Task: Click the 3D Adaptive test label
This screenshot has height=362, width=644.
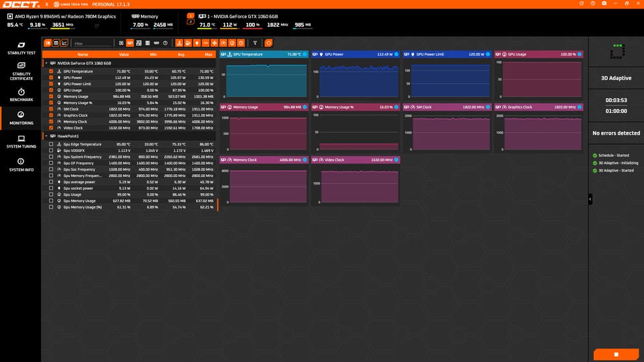Action: 616,78
